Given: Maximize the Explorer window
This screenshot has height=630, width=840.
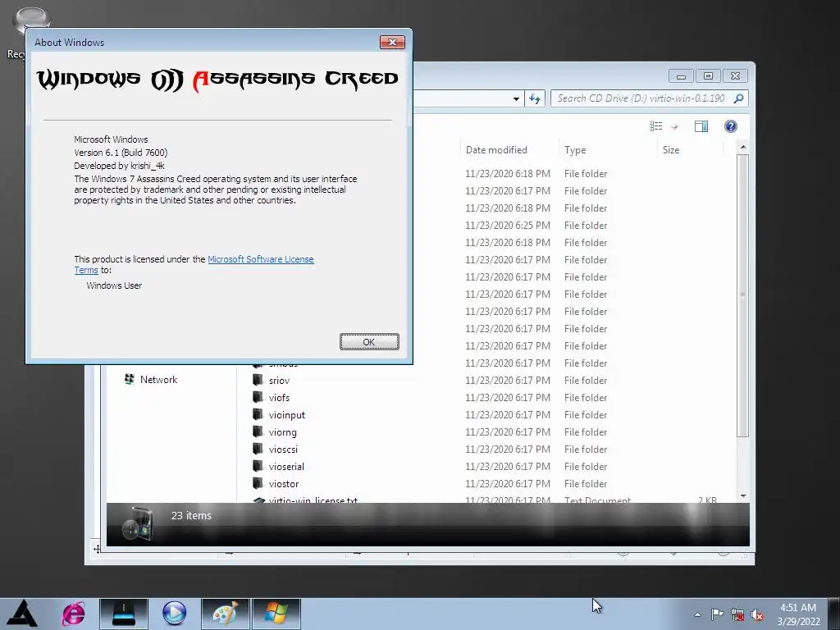Looking at the screenshot, I should pyautogui.click(x=708, y=76).
